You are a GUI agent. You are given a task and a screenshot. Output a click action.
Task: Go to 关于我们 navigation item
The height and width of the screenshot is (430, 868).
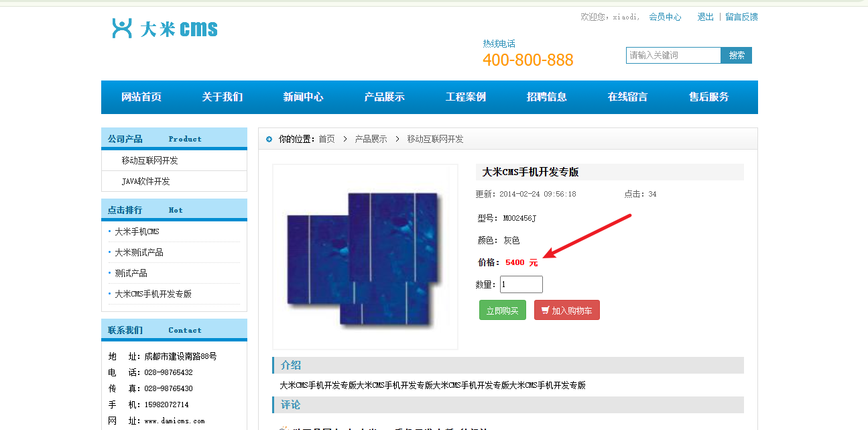(223, 97)
